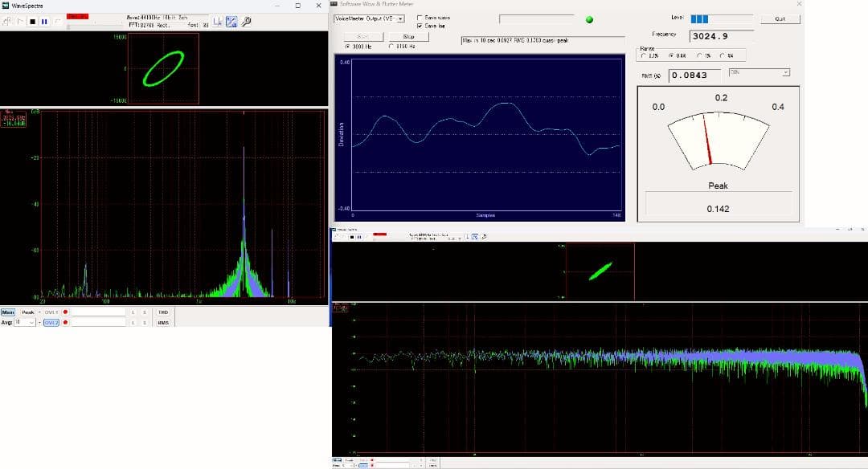Image resolution: width=868 pixels, height=469 pixels.
Task: Select the 0.4% Range radio button
Action: pos(671,56)
